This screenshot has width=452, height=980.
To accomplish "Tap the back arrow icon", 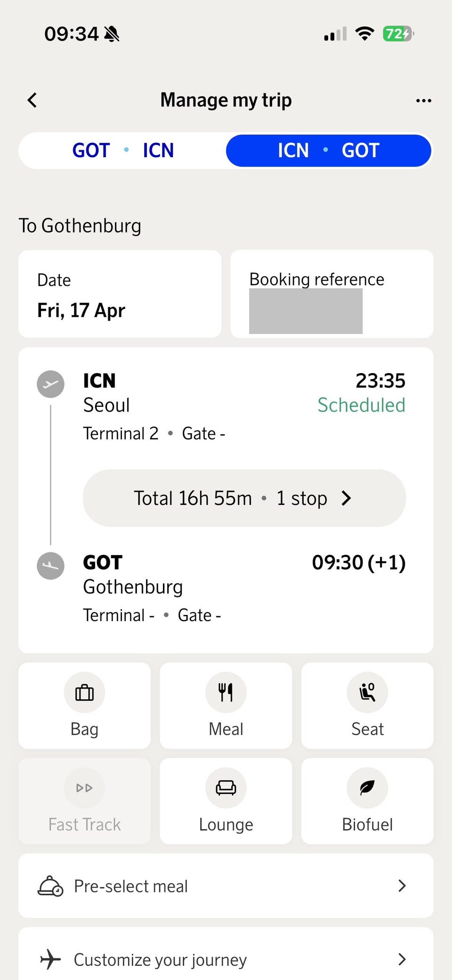I will (32, 100).
